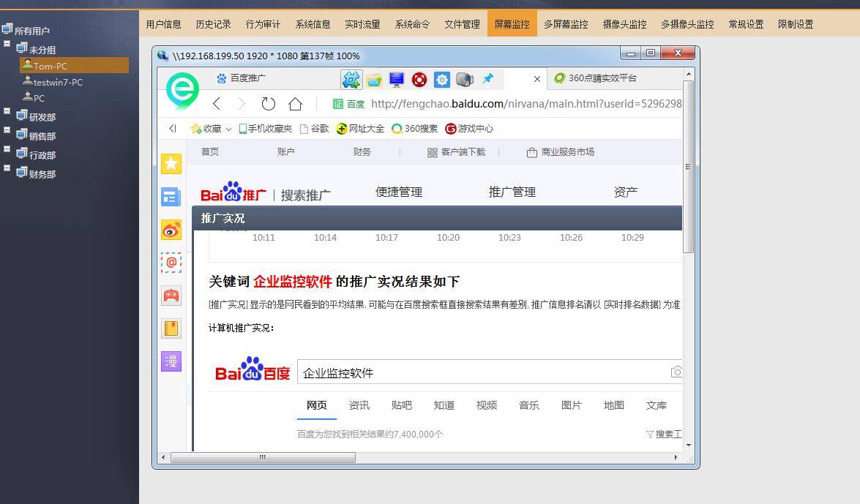860x504 pixels.
Task: Open the 限制设置 tab
Action: tap(796, 24)
